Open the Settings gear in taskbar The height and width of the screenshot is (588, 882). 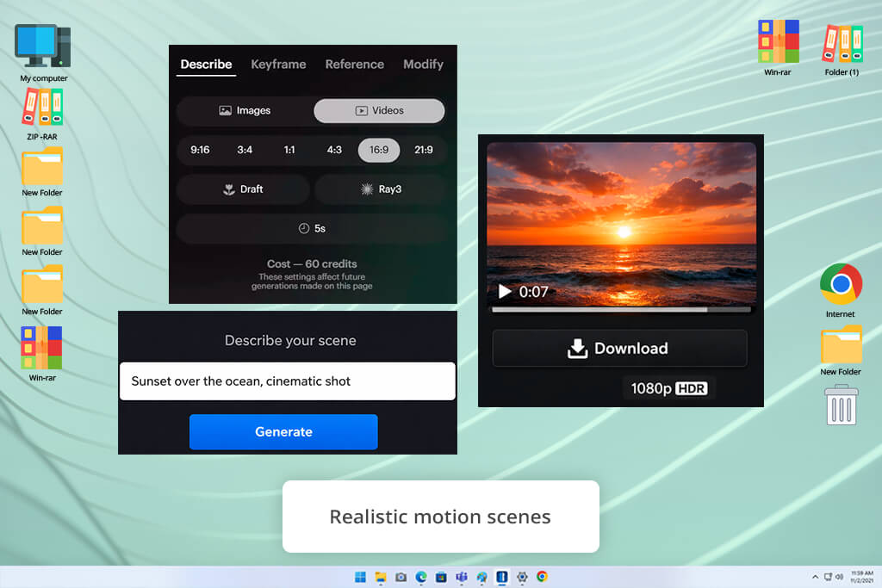(x=522, y=577)
